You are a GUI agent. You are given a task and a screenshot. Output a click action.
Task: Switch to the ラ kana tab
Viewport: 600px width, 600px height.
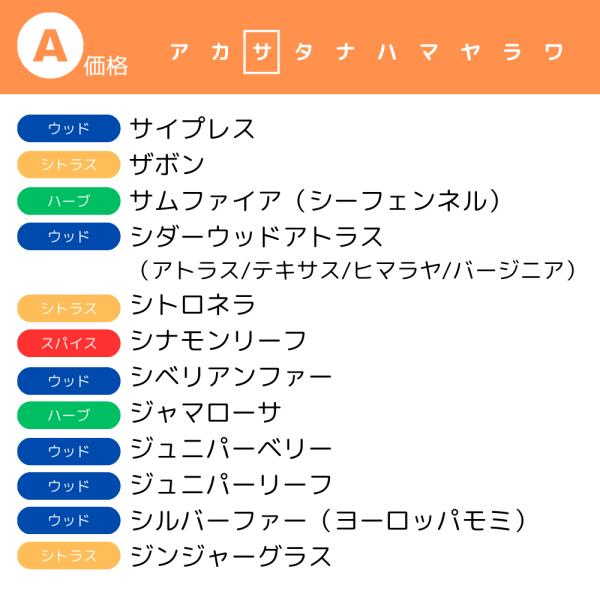pos(512,52)
